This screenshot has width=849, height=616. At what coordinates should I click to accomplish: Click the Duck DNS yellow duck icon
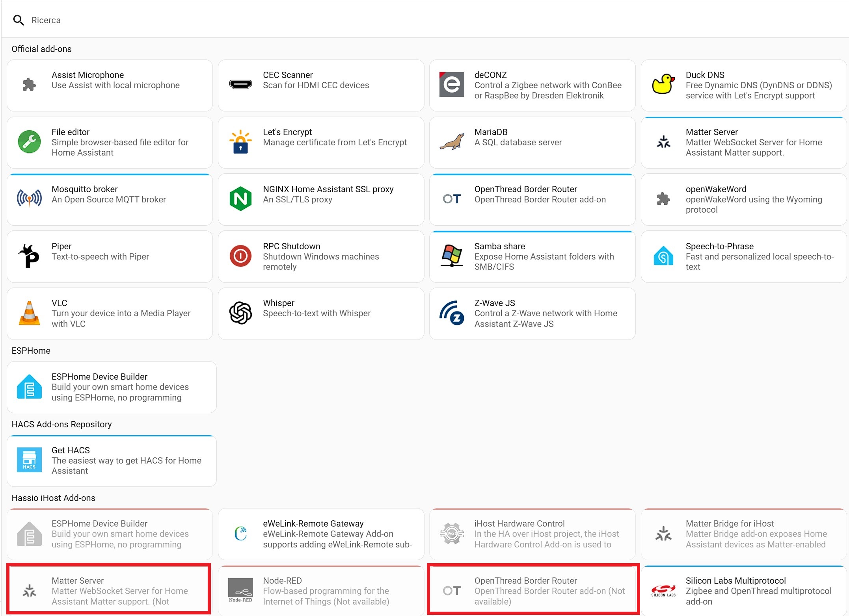[663, 85]
